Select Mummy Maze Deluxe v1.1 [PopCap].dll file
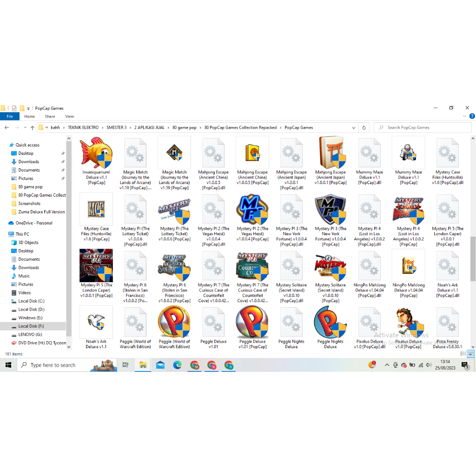This screenshot has height=476, width=476. click(x=370, y=152)
